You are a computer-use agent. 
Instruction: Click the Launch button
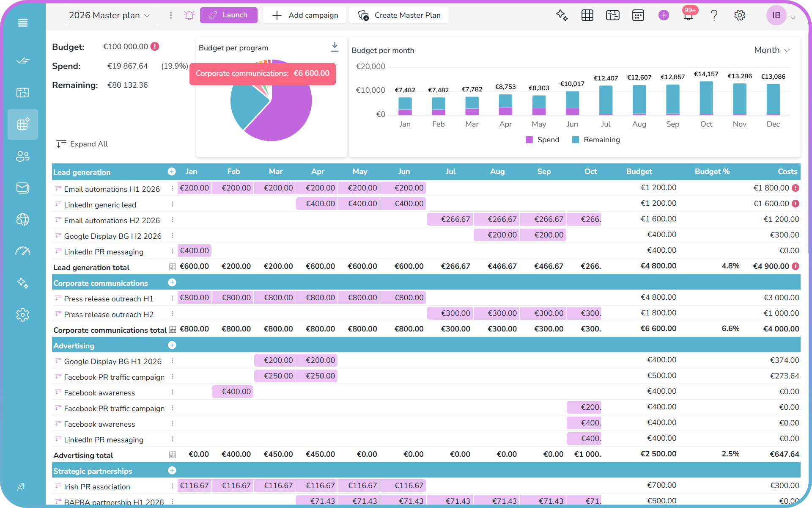coord(228,15)
